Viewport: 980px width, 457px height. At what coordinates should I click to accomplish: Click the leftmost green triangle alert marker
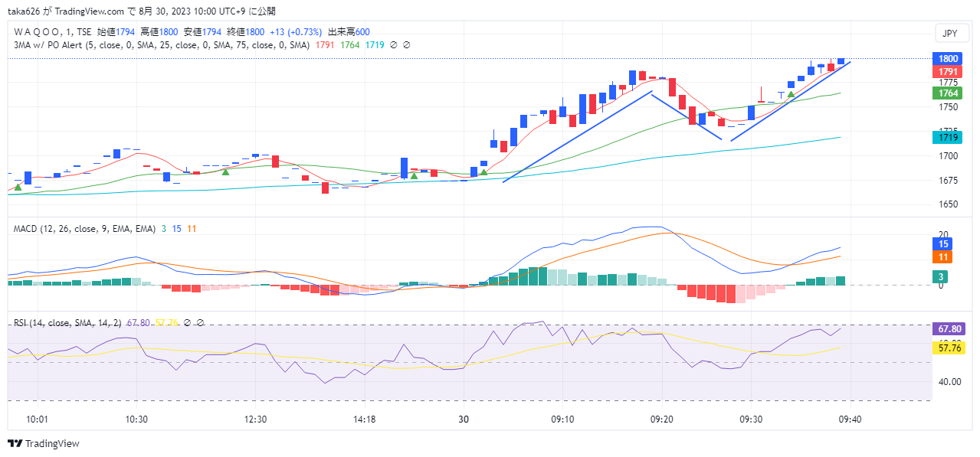click(18, 187)
